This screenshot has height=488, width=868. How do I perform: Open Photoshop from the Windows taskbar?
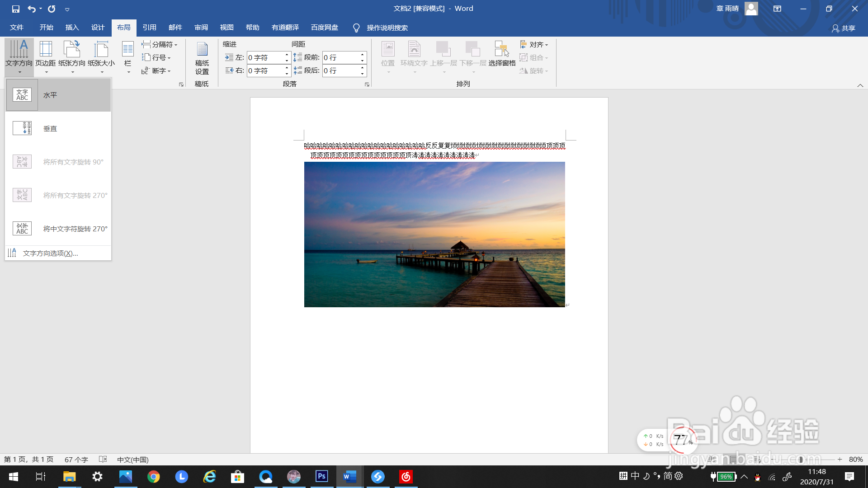pyautogui.click(x=322, y=476)
